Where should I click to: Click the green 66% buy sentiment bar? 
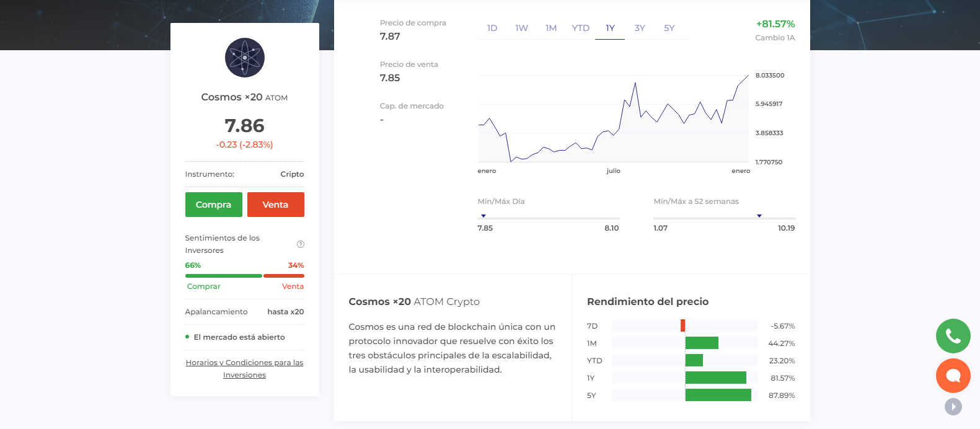click(x=224, y=276)
